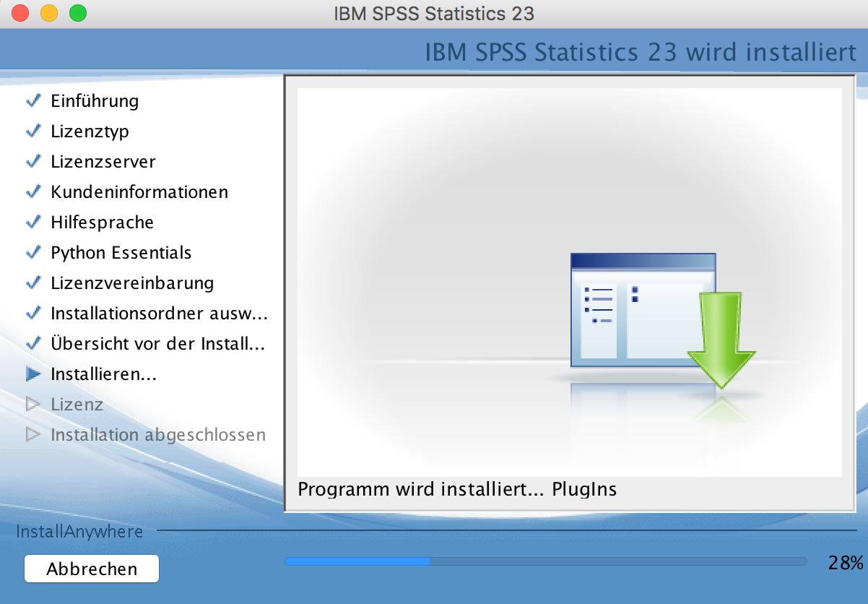Maximize the installer with the green button
Screen dimensions: 868x604
(x=78, y=13)
